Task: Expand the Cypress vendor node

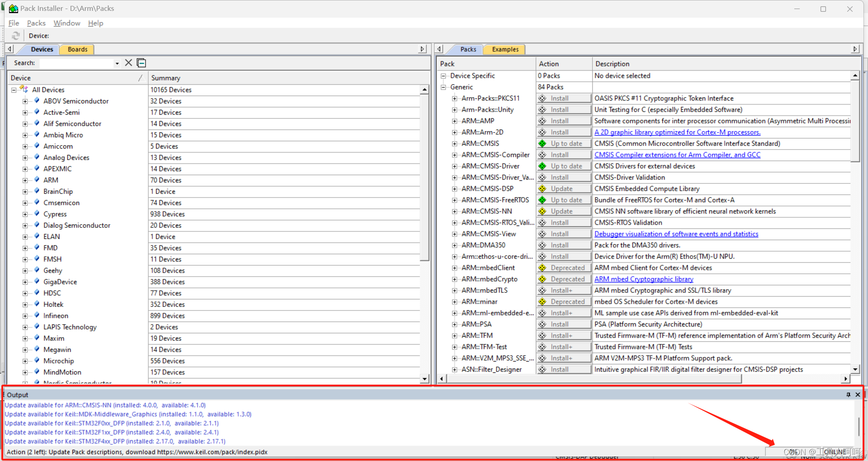Action: 25,214
